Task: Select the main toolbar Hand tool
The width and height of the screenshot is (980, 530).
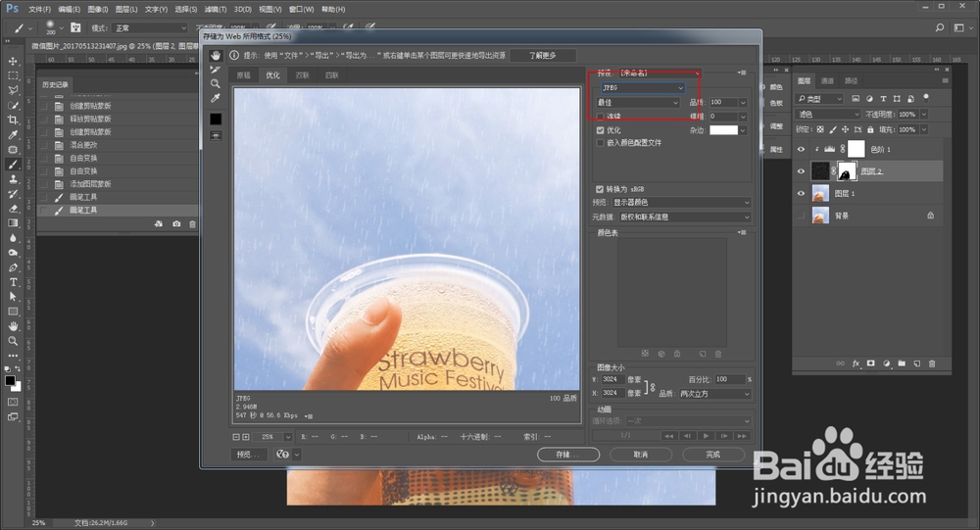Action: [13, 326]
